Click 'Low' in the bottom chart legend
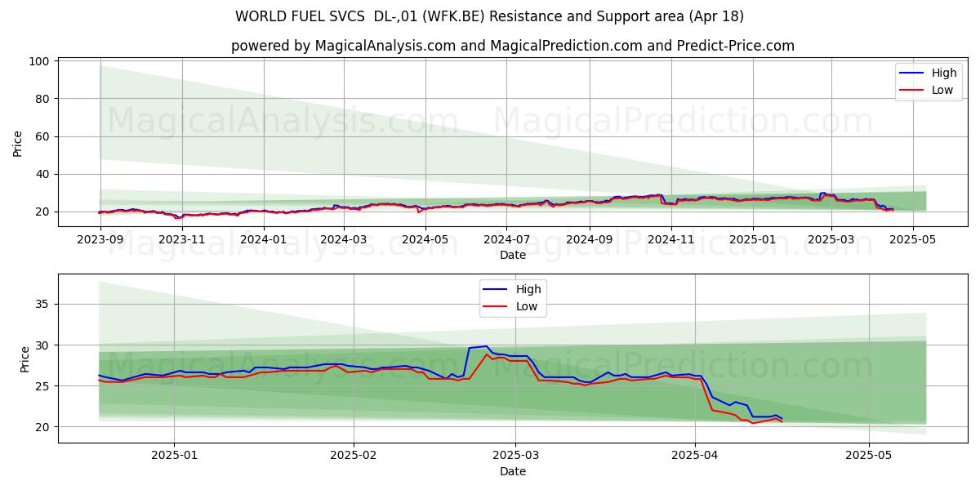The image size is (980, 490). pyautogui.click(x=527, y=306)
